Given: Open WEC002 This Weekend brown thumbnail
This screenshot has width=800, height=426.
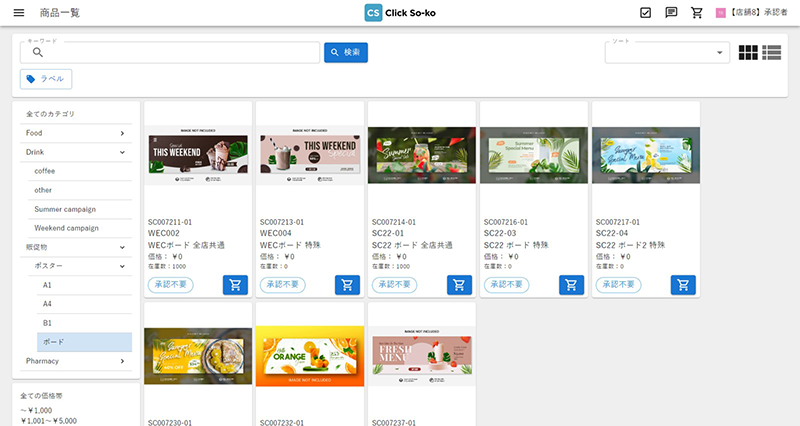Looking at the screenshot, I should click(198, 155).
